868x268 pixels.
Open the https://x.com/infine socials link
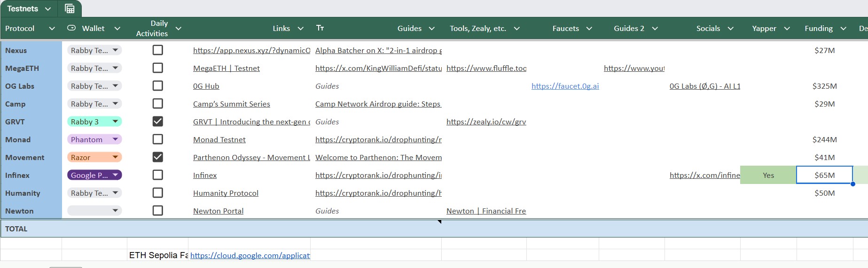705,175
